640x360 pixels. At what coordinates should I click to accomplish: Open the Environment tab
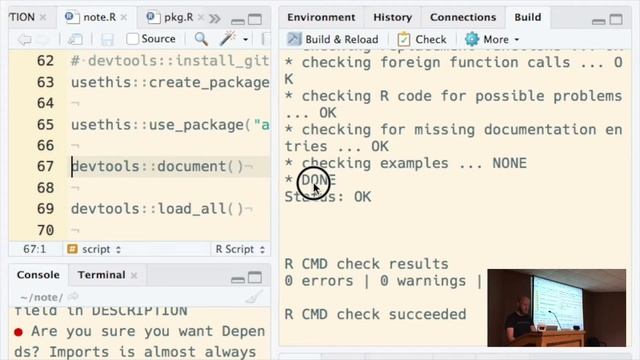click(321, 17)
